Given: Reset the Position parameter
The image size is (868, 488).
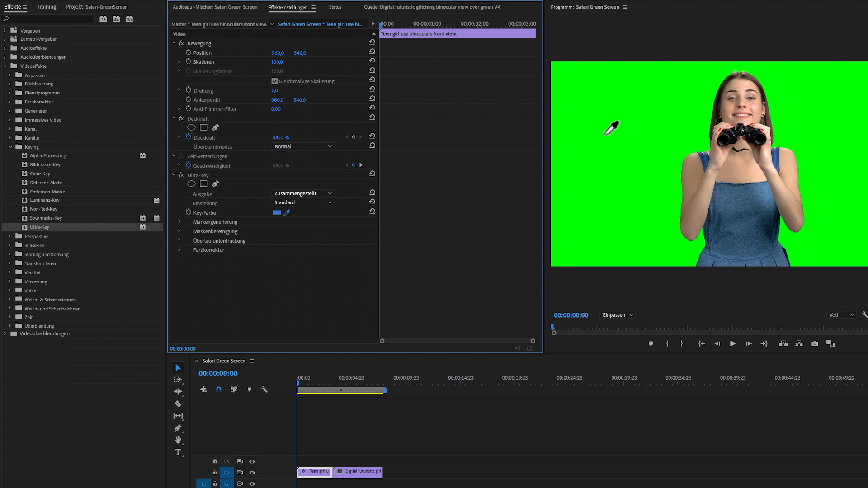Looking at the screenshot, I should 372,52.
